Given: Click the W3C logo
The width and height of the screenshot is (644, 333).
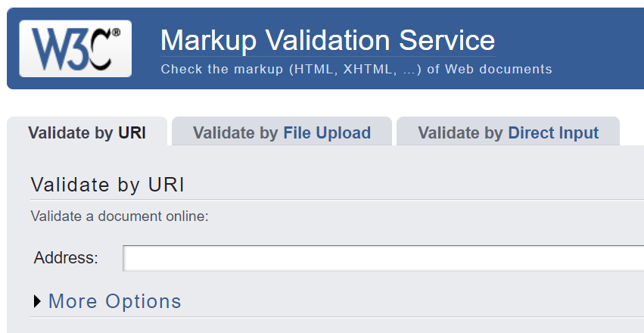Looking at the screenshot, I should click(75, 48).
